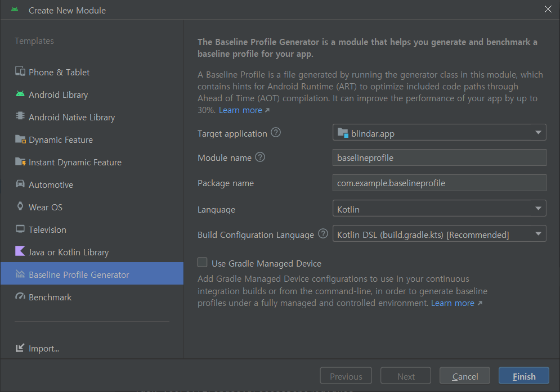Click the Java or Kotlin Library icon
Screen dimensions: 560x392
click(x=20, y=251)
